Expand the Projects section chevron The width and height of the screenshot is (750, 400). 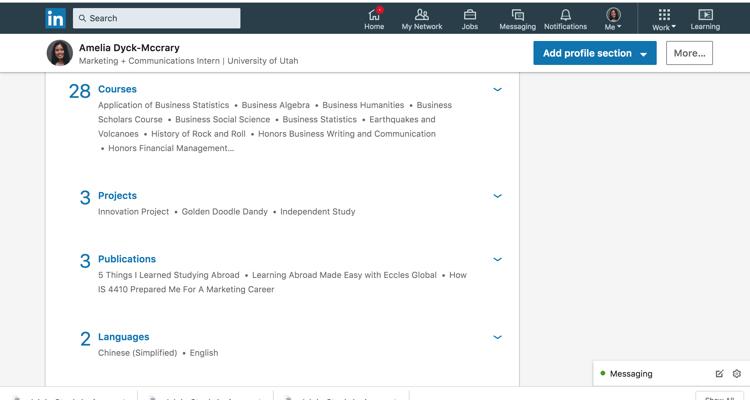pyautogui.click(x=497, y=196)
